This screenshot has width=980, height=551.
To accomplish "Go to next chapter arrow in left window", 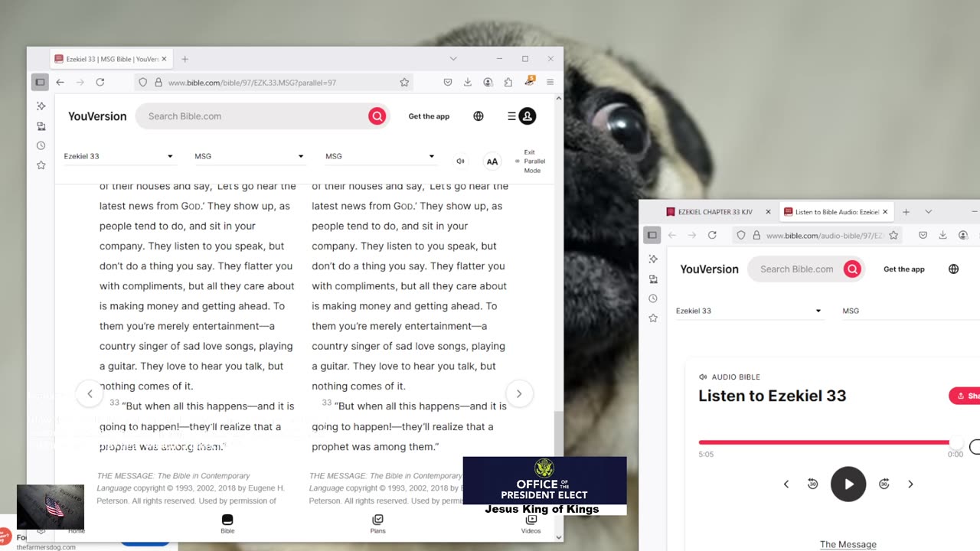I will tap(518, 393).
